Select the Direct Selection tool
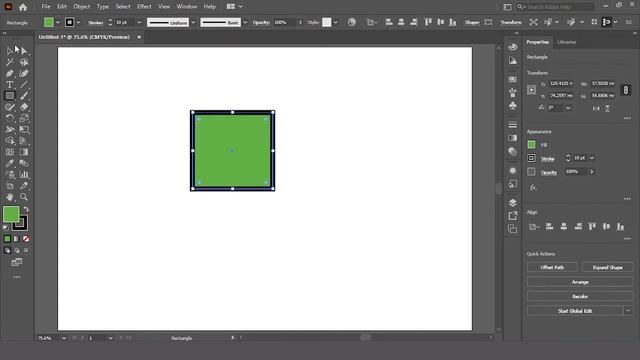This screenshot has height=360, width=640. coord(24,51)
